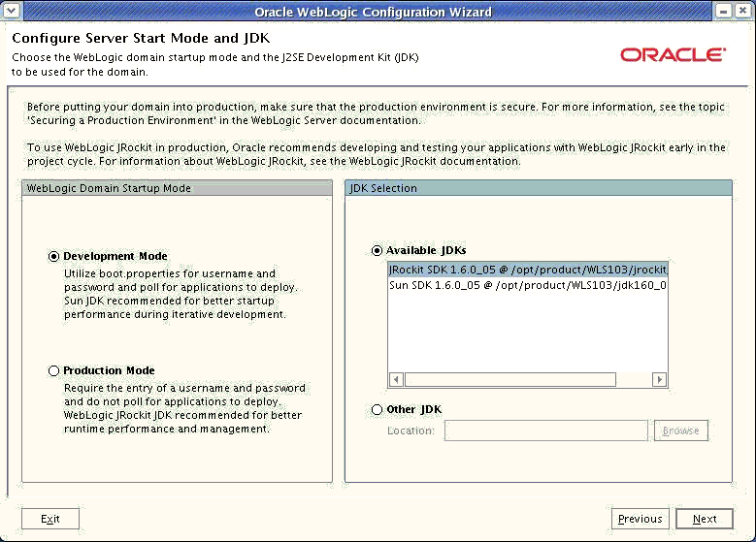Click the Exit button
This screenshot has height=542, width=756.
50,519
